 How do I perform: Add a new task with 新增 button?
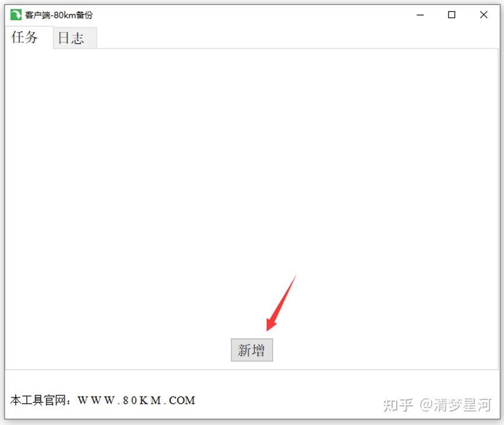click(x=252, y=350)
